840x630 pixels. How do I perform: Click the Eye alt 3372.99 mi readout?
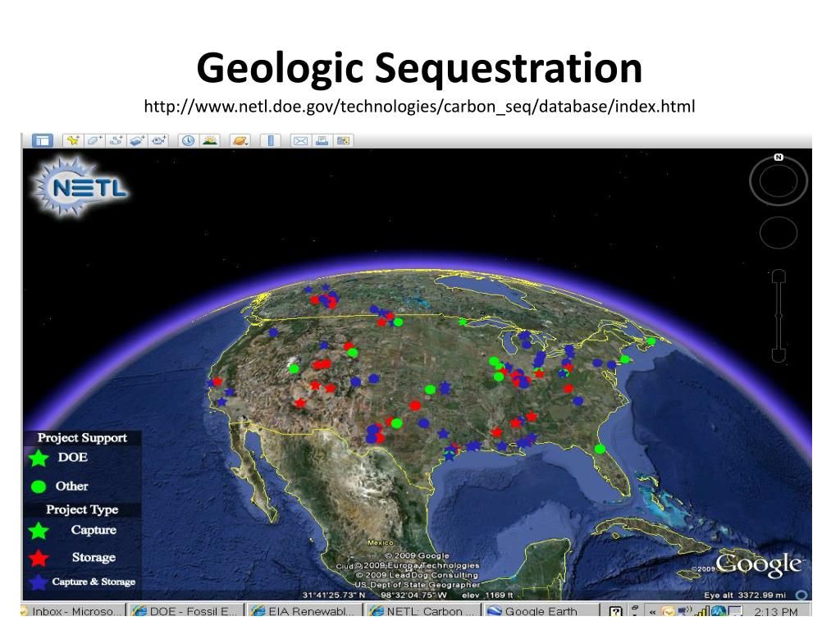pyautogui.click(x=745, y=596)
